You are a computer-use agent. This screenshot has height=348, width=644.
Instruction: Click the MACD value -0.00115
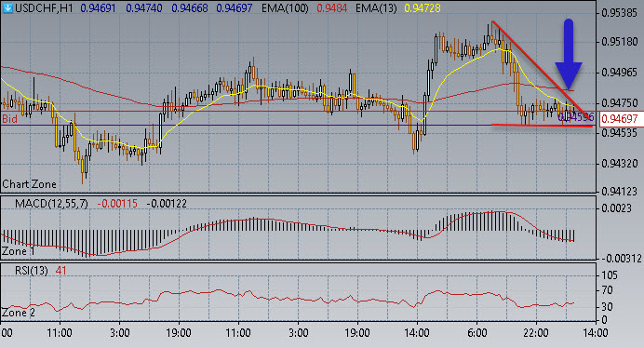[117, 204]
